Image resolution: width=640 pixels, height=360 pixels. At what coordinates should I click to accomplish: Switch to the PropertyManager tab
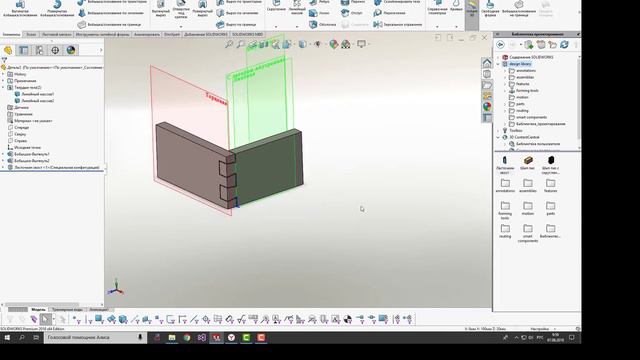[23, 50]
